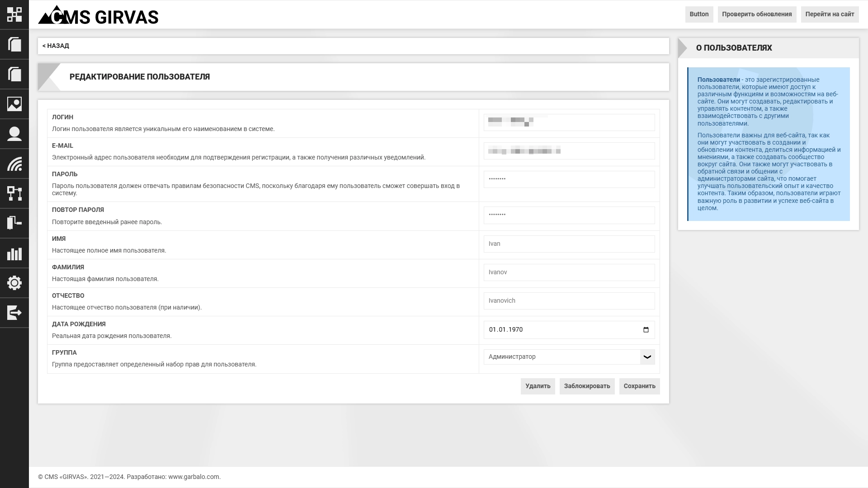Click the RSS feed sidebar icon

pyautogui.click(x=14, y=164)
